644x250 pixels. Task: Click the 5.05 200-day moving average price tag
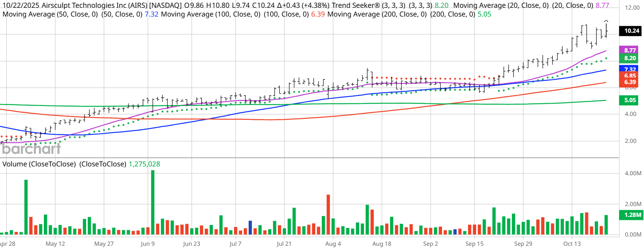pos(629,100)
